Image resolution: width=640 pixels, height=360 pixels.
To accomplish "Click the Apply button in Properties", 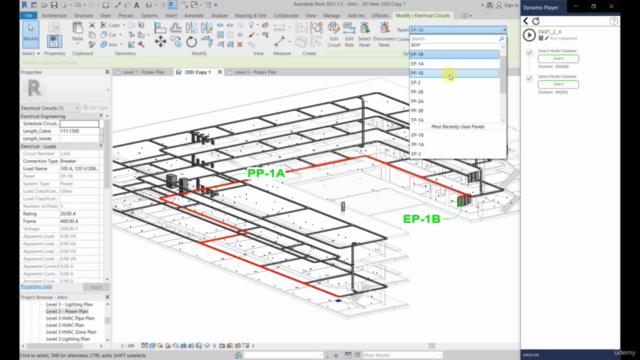I will (96, 287).
